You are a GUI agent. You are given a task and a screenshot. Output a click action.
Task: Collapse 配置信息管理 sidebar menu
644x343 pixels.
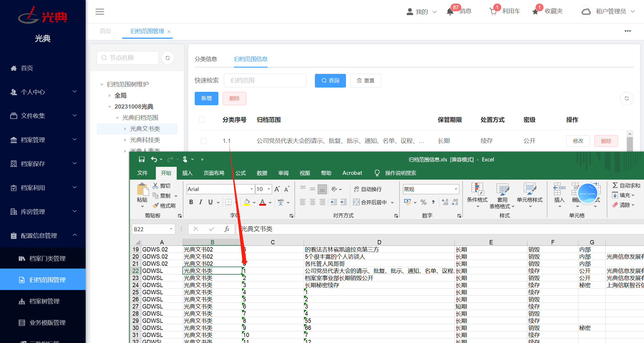point(43,236)
